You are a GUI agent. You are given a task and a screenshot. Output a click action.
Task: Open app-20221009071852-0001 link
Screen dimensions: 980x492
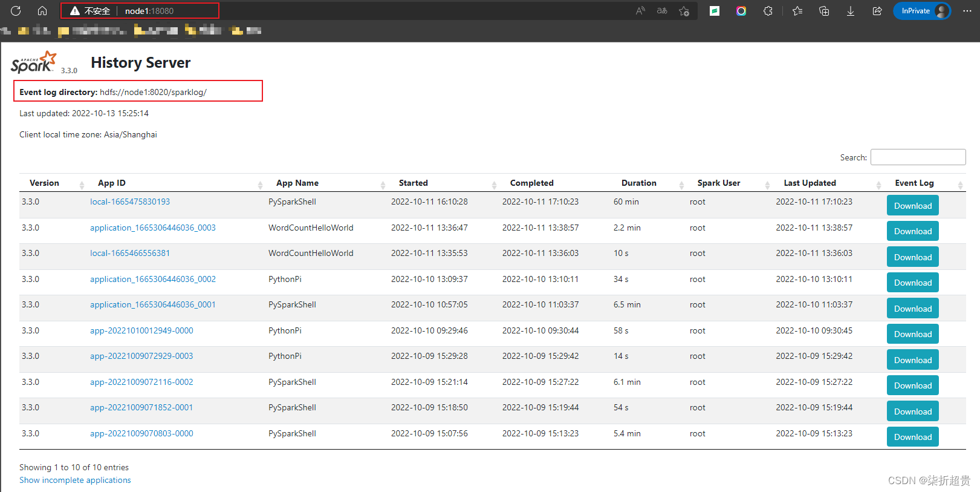(141, 407)
